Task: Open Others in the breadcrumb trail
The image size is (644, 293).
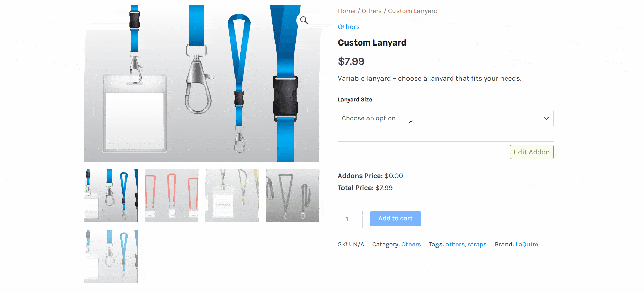Action: point(372,11)
